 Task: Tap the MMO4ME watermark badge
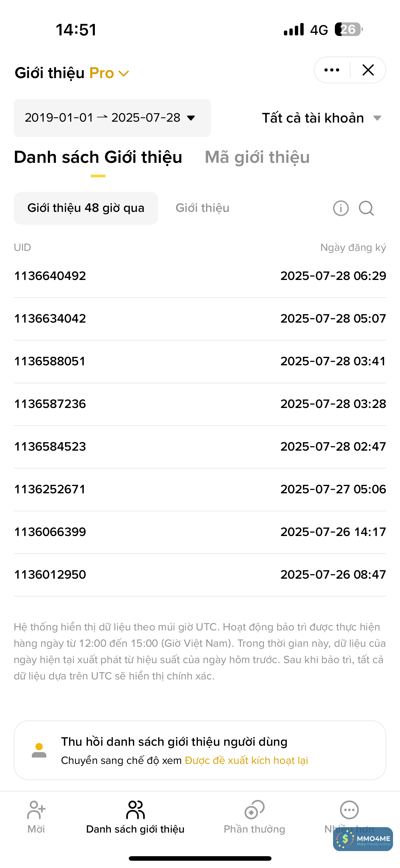tap(363, 839)
